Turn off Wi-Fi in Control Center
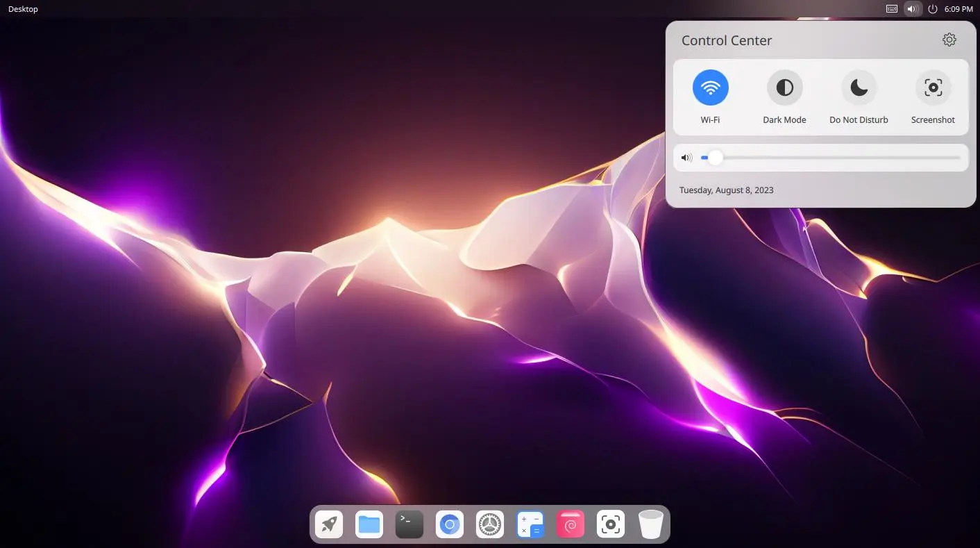 coord(710,88)
